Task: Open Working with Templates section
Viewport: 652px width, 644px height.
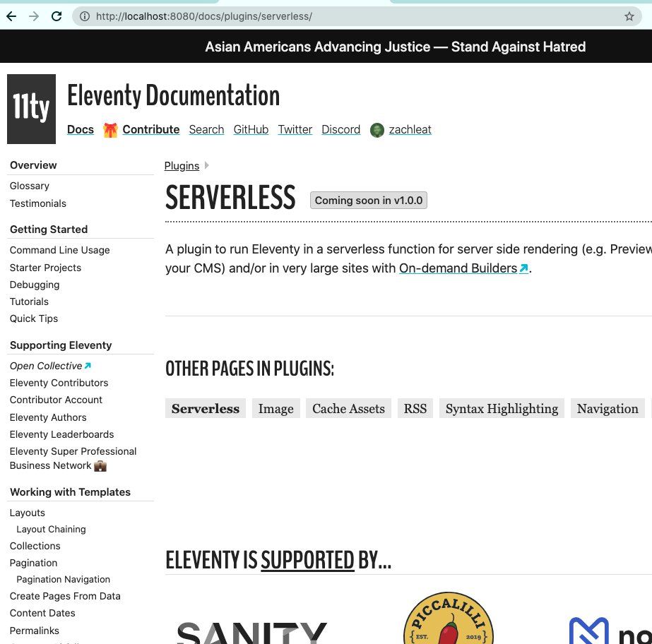Action: coord(70,492)
